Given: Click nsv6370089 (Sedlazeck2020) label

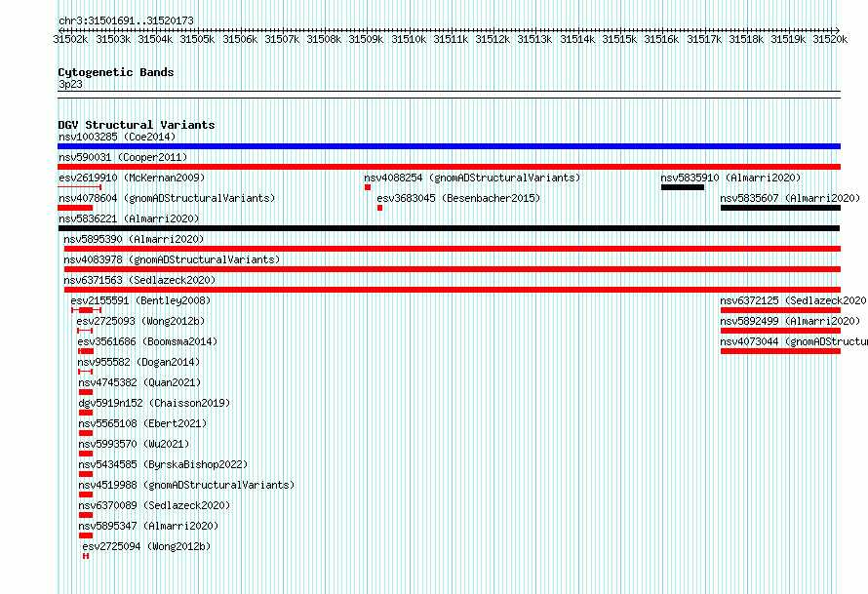Looking at the screenshot, I should coord(154,505).
